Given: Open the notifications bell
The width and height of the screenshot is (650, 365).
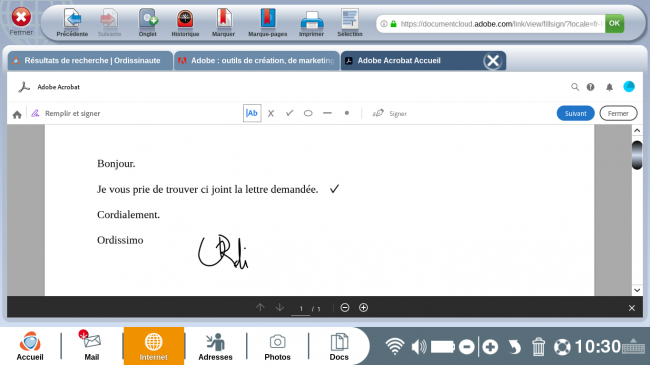Looking at the screenshot, I should (x=609, y=87).
